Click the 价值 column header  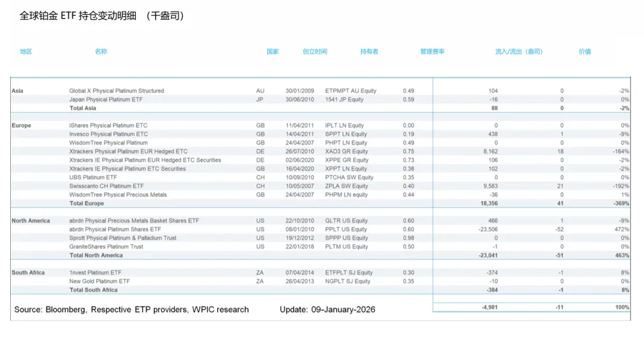[585, 51]
